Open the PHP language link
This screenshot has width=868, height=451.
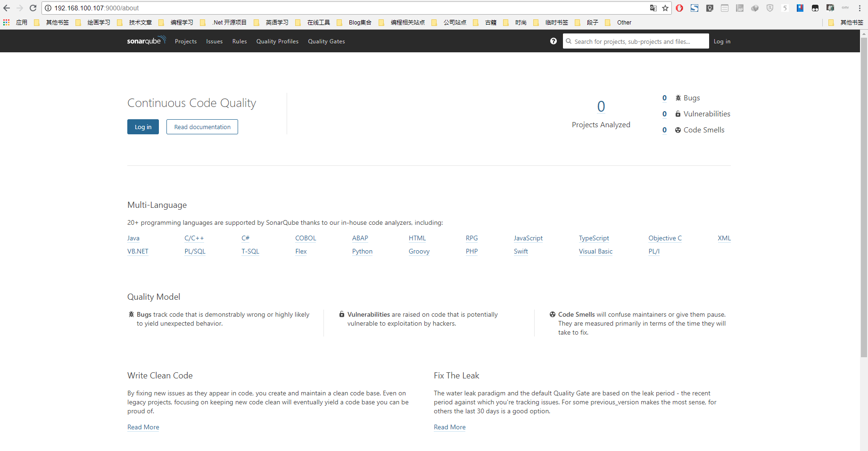coord(472,252)
